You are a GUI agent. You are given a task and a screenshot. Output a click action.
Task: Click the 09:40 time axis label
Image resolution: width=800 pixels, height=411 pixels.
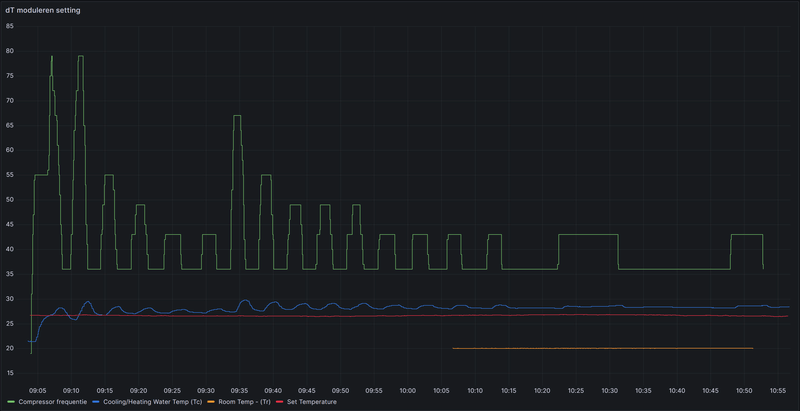[273, 391]
